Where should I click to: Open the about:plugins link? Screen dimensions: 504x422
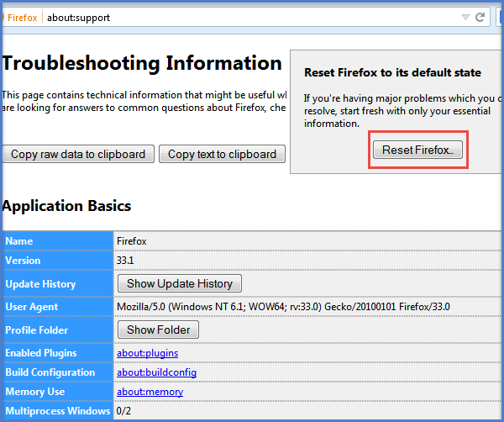click(147, 353)
